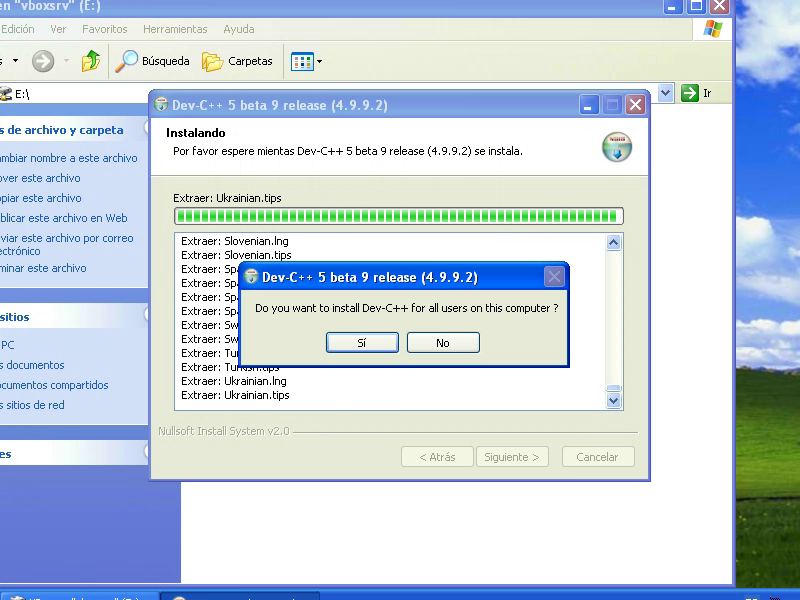The image size is (800, 600).
Task: Click the installer's green progress bar
Action: [x=398, y=216]
